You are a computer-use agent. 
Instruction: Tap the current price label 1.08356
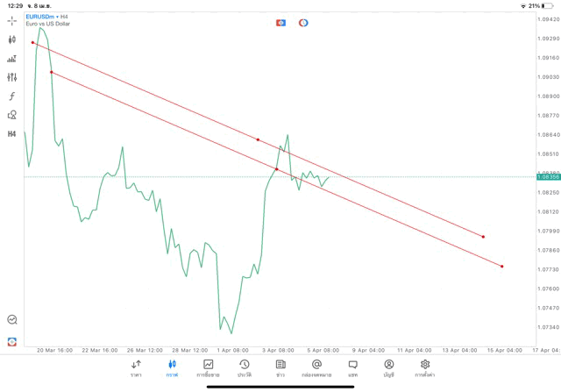tap(548, 176)
